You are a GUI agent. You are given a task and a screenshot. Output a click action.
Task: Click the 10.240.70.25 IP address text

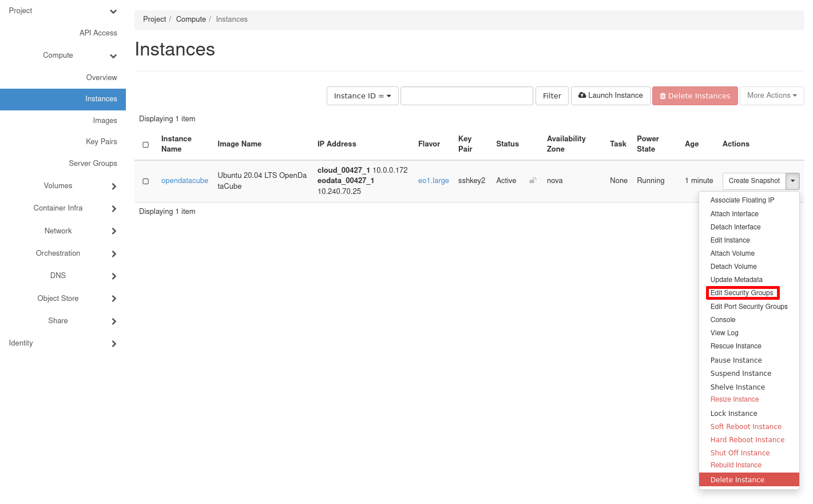pyautogui.click(x=339, y=192)
